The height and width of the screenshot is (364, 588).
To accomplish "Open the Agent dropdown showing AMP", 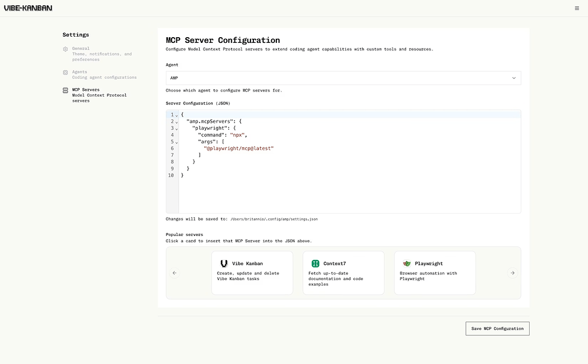I will (x=343, y=78).
